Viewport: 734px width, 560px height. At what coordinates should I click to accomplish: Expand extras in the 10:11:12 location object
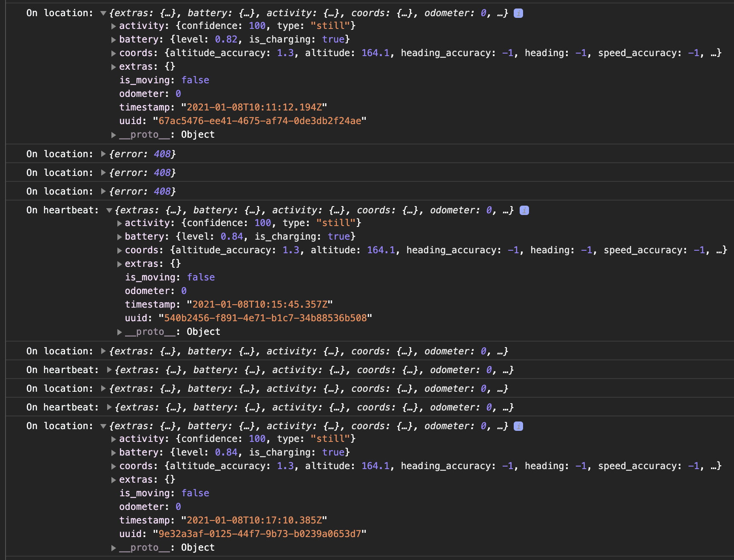[114, 67]
